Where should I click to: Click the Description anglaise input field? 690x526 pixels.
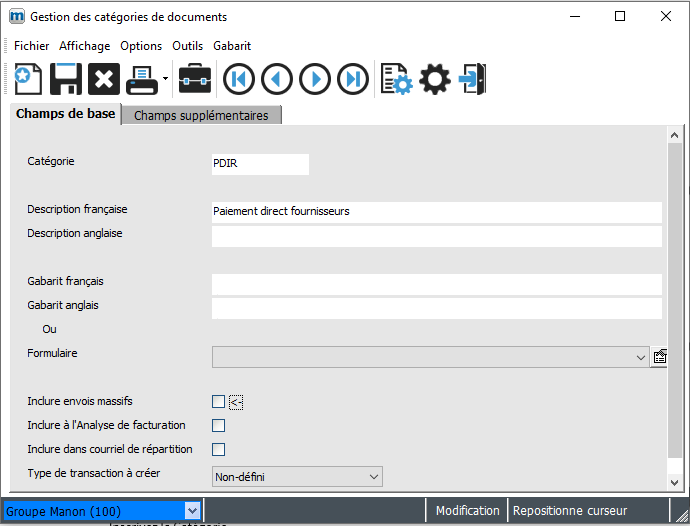click(436, 236)
